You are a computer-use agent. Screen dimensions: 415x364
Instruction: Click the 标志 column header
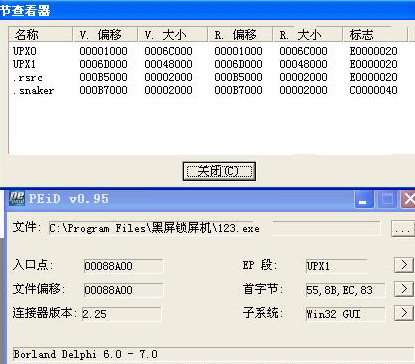pyautogui.click(x=375, y=35)
